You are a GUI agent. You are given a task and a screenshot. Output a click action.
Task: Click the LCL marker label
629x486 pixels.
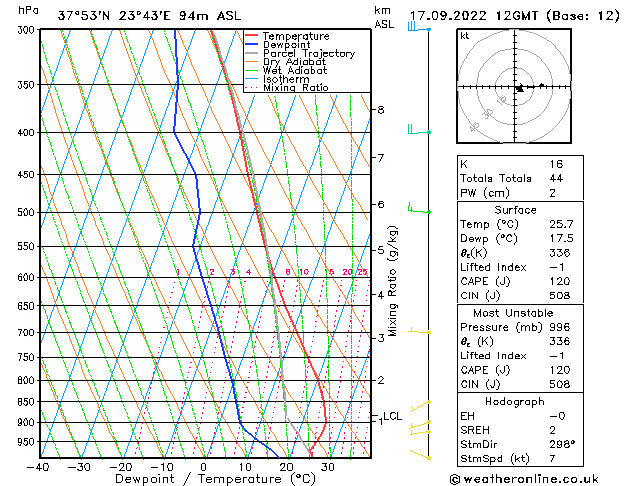tap(392, 416)
